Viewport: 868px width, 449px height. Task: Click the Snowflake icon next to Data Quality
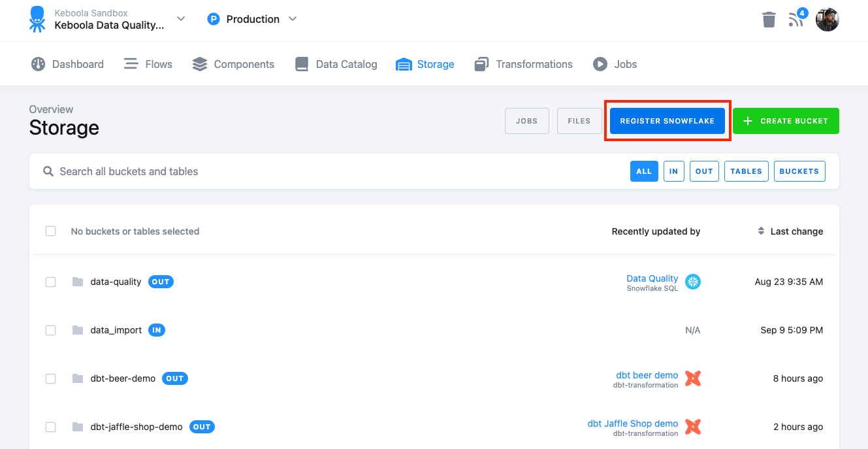coord(692,282)
